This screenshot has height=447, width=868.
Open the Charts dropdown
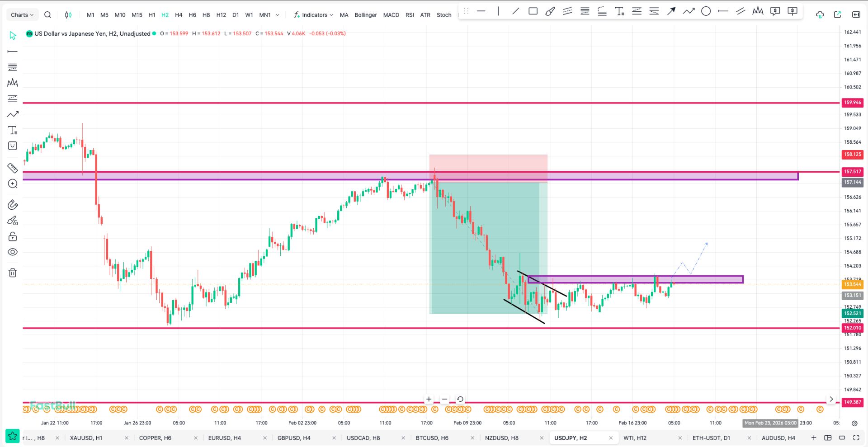pos(22,15)
